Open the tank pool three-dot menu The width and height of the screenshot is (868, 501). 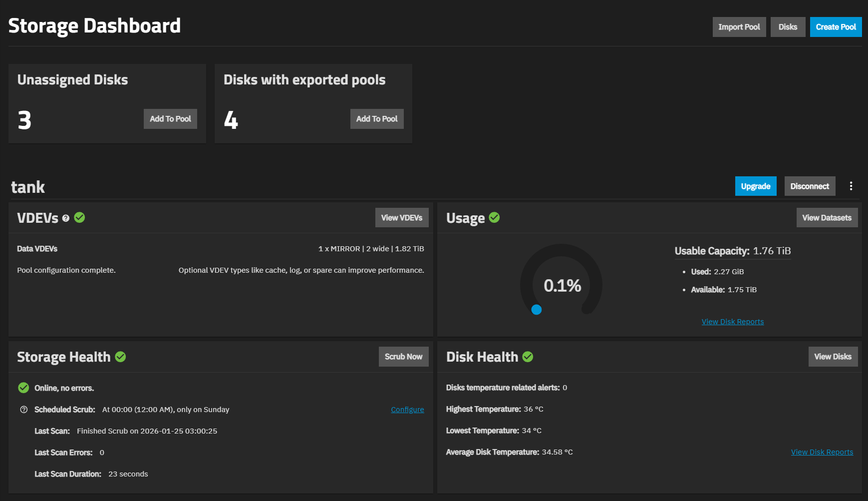851,186
